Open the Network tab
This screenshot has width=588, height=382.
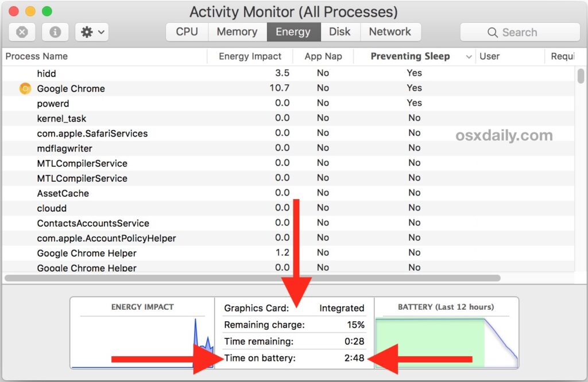390,32
